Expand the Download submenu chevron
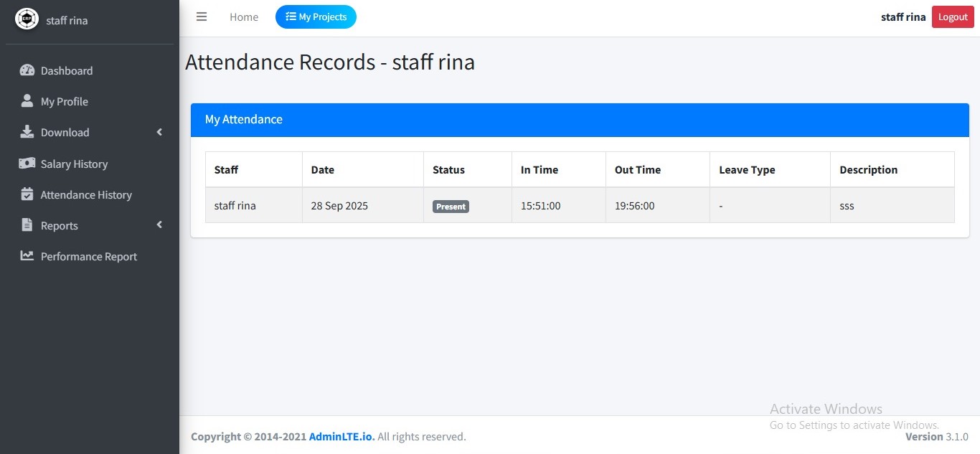Image resolution: width=980 pixels, height=454 pixels. 159,132
